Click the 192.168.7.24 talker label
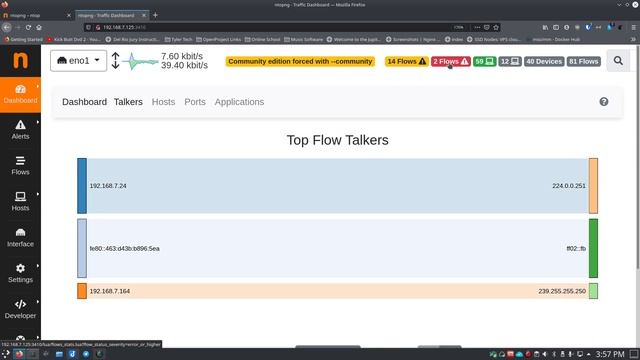The image size is (640, 360). [108, 186]
